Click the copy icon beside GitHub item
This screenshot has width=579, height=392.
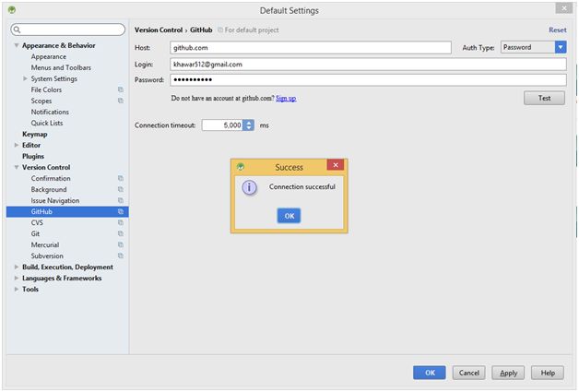click(120, 211)
